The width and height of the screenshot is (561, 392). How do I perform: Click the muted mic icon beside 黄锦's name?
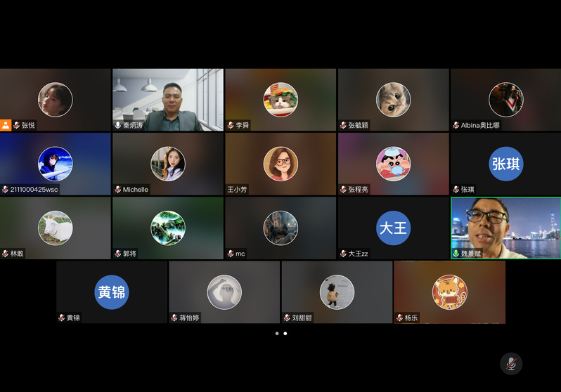[62, 318]
